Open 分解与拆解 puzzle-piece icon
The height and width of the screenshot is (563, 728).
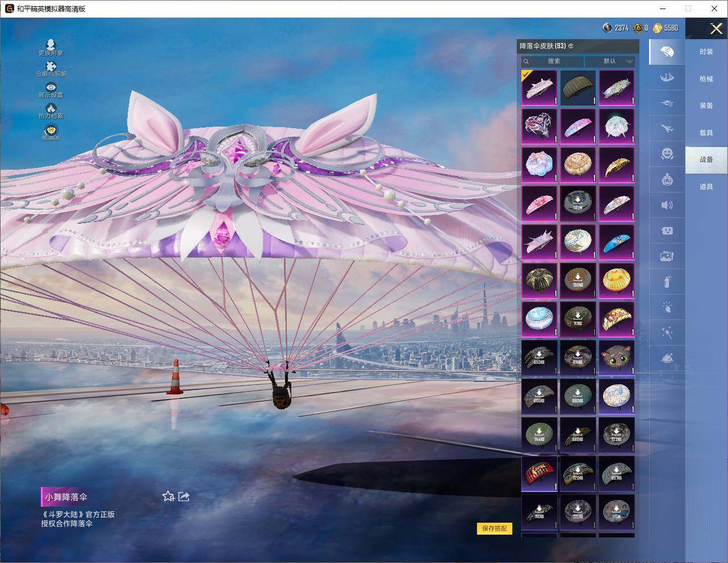tap(51, 69)
